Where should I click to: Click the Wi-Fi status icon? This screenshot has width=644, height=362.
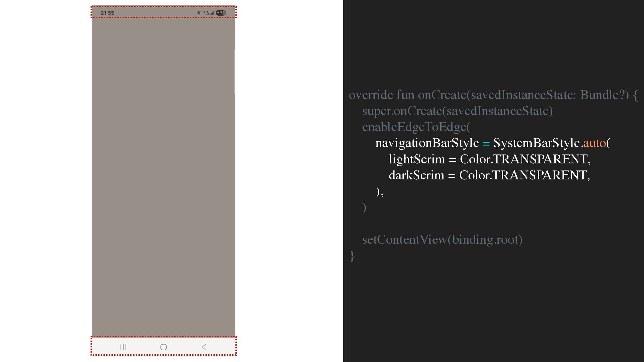click(206, 13)
